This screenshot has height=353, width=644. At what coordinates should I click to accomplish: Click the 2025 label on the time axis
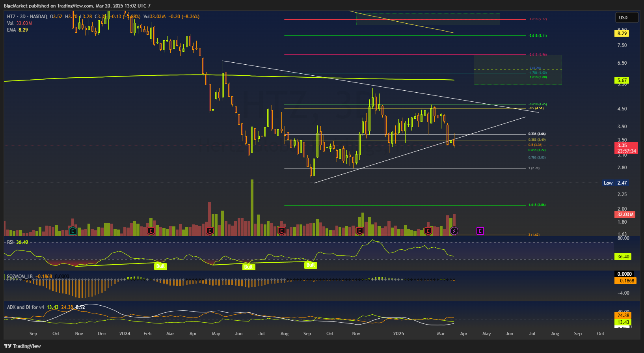click(x=398, y=334)
